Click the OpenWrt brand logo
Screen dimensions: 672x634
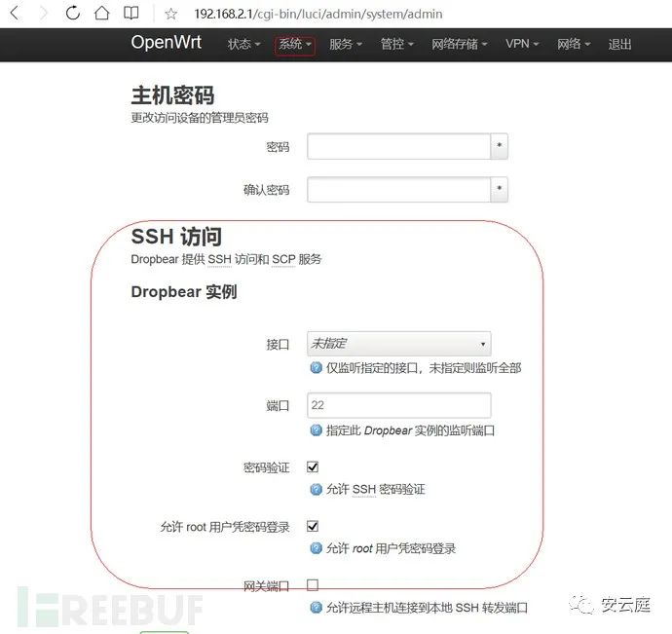point(167,43)
